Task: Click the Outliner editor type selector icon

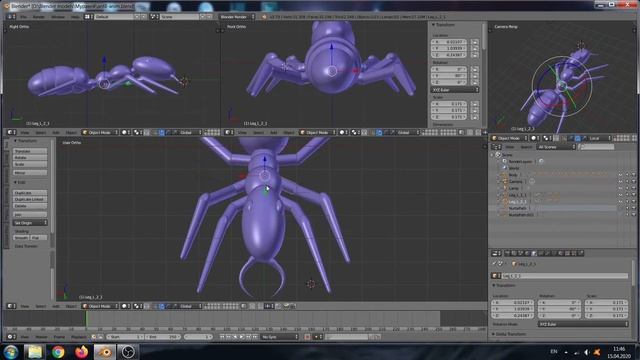Action: click(x=496, y=147)
